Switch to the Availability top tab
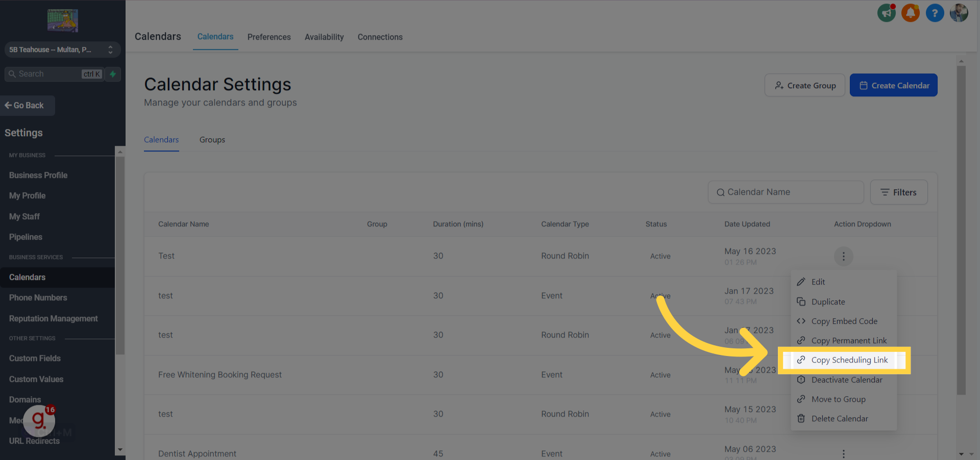The image size is (980, 460). [324, 37]
